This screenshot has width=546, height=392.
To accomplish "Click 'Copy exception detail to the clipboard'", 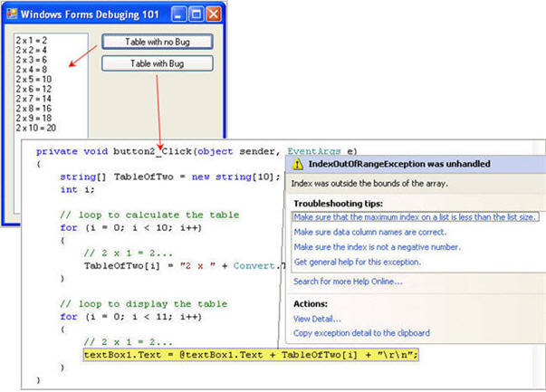I will point(361,333).
